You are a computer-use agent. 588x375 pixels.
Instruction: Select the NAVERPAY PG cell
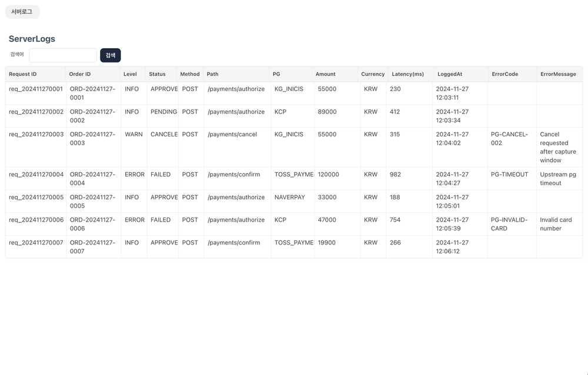290,197
